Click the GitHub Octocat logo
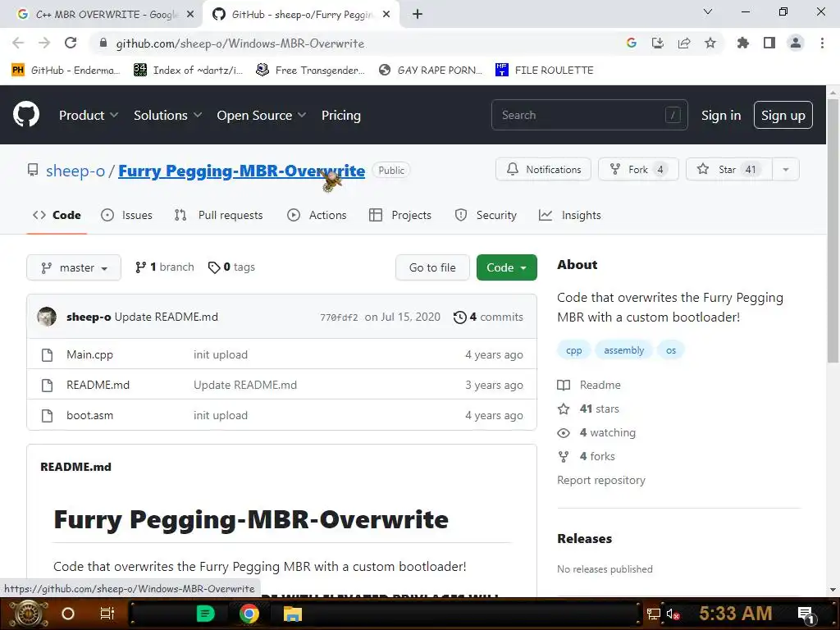This screenshot has height=630, width=840. [x=26, y=114]
